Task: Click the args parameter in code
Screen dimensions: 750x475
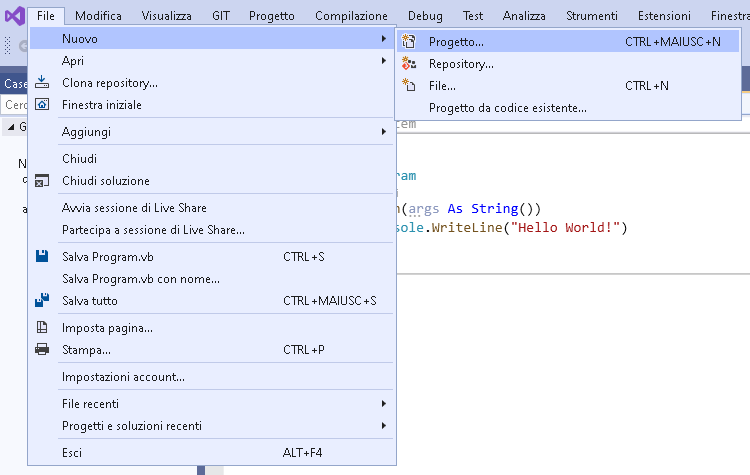Action: coord(424,210)
